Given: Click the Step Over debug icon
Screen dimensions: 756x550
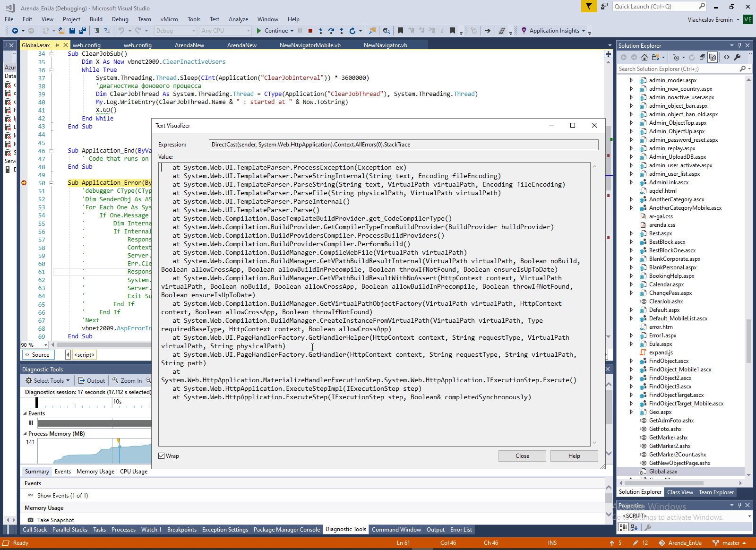Looking at the screenshot, I should 331,31.
